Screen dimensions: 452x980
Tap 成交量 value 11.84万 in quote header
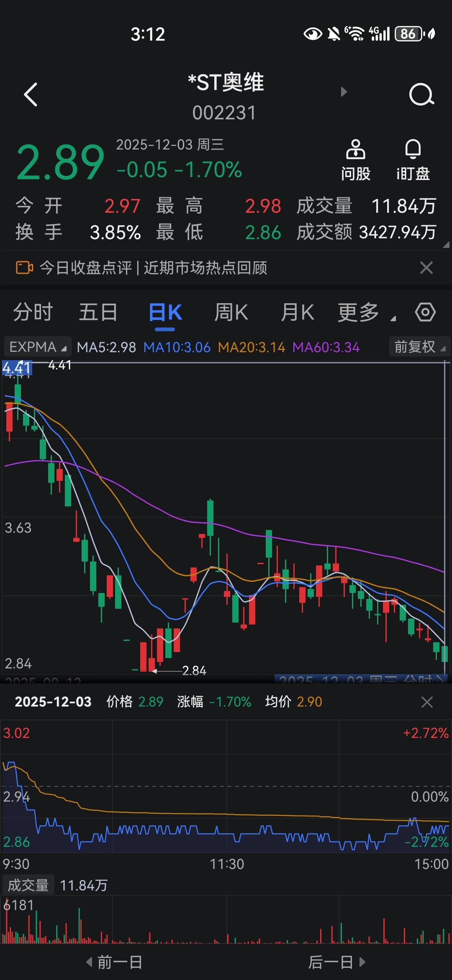(404, 206)
